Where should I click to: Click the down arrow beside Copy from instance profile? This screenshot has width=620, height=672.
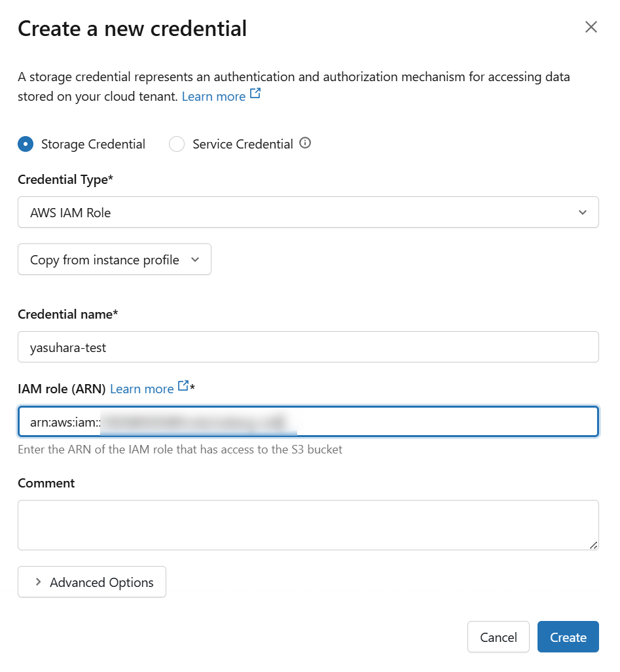(194, 260)
